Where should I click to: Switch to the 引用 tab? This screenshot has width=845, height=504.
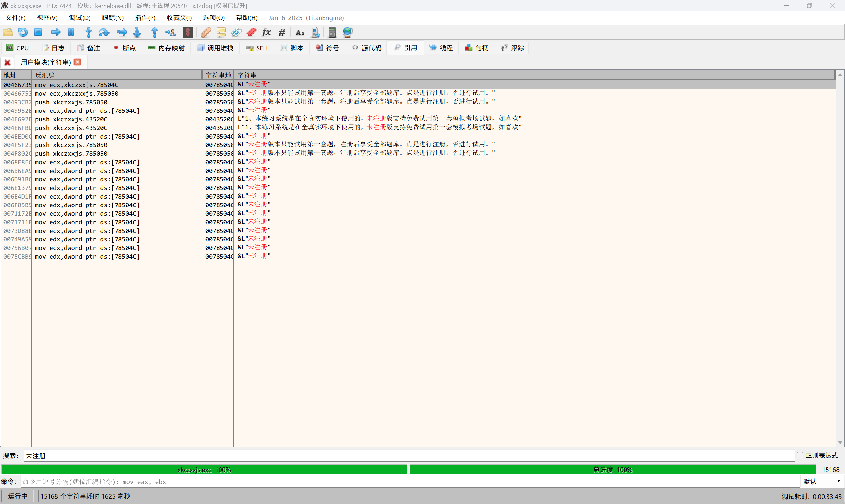pos(405,48)
